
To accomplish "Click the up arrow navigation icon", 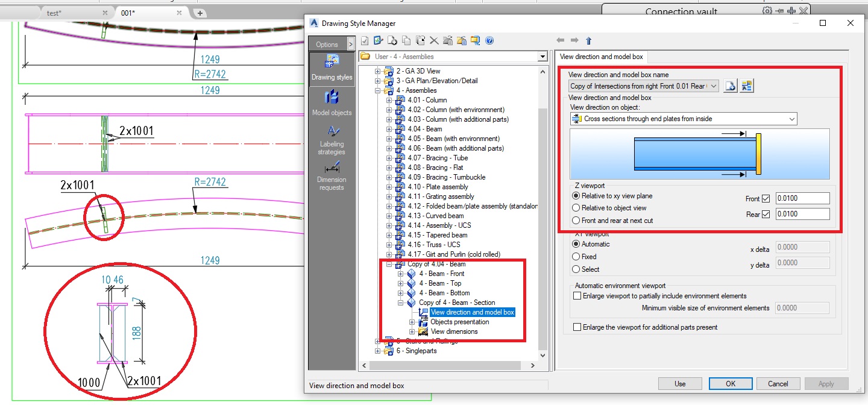I will (588, 40).
